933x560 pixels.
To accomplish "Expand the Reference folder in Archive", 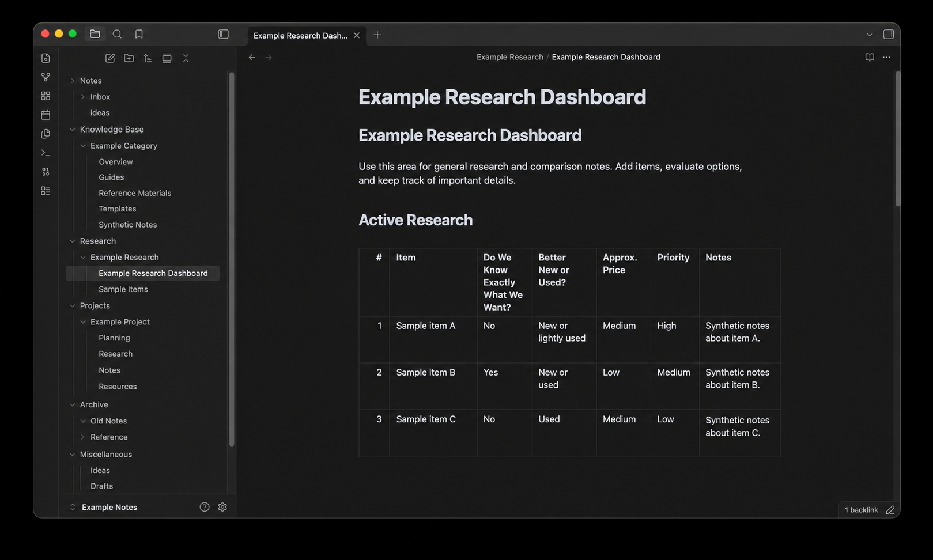I will pyautogui.click(x=83, y=437).
